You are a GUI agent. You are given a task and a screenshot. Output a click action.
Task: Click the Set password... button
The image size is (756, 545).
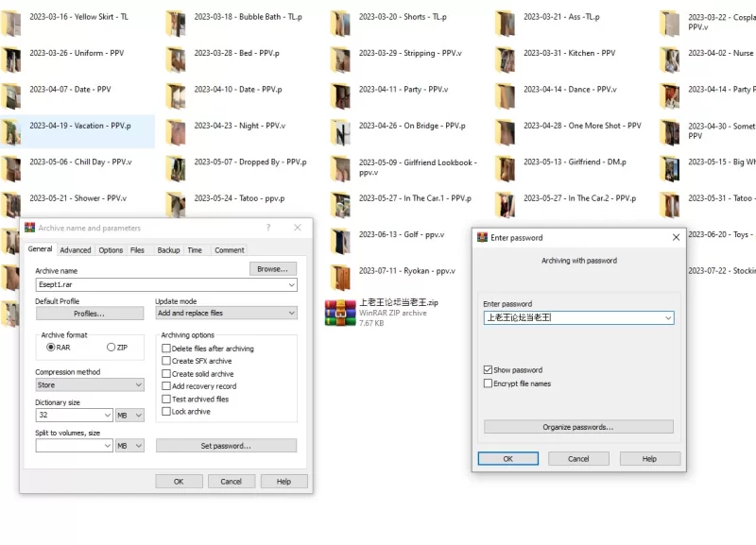pyautogui.click(x=226, y=446)
